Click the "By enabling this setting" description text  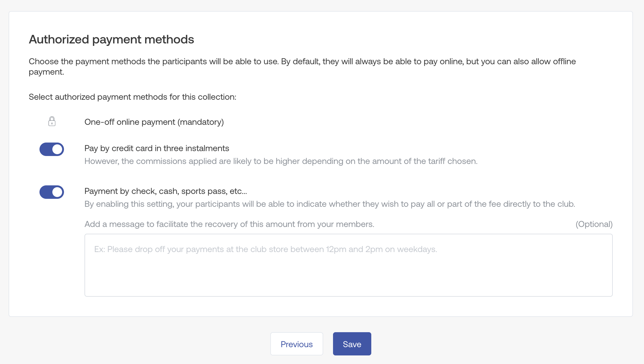click(330, 204)
